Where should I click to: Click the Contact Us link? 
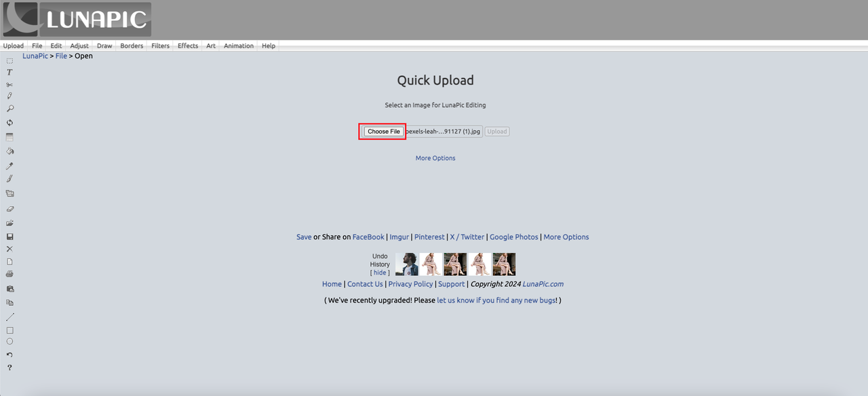[x=365, y=284]
